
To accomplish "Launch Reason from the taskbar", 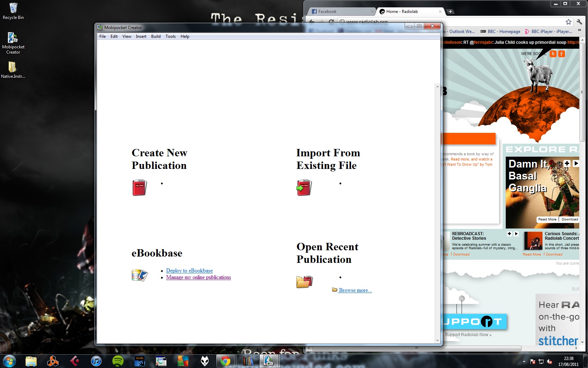I will pyautogui.click(x=53, y=361).
